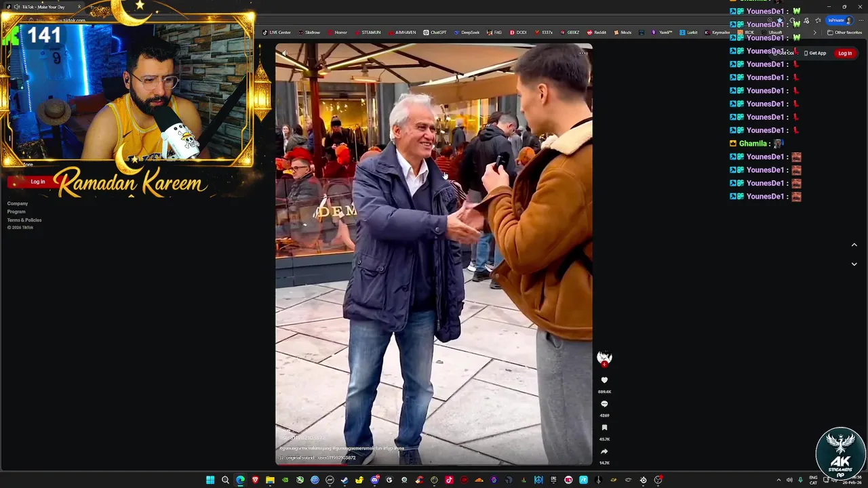Click the InPrivate profile button

pyautogui.click(x=840, y=20)
